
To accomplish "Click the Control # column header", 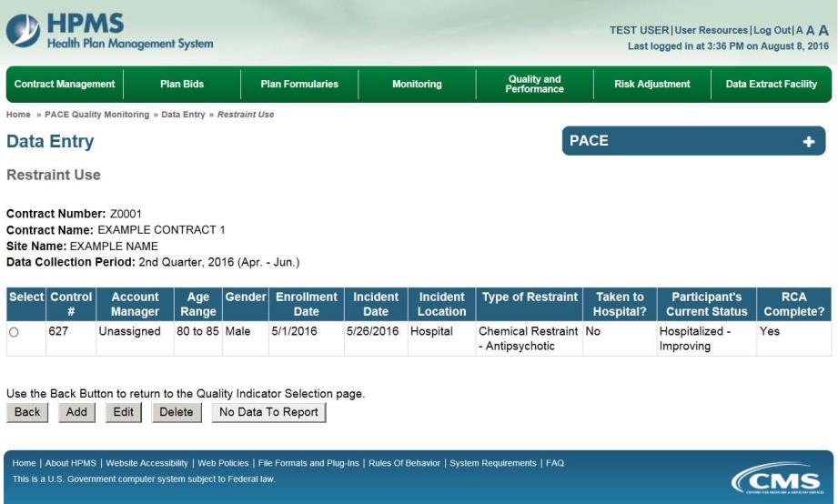I will click(x=71, y=304).
